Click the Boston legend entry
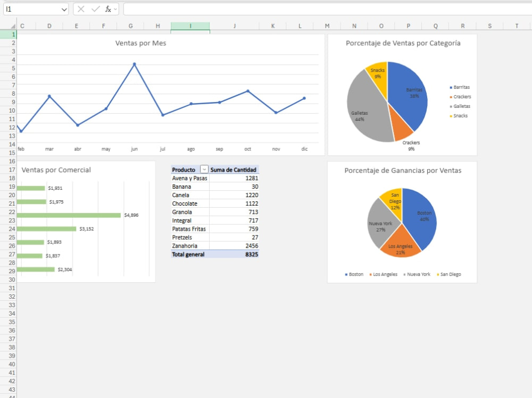Screen dimensions: 532x398 354,274
